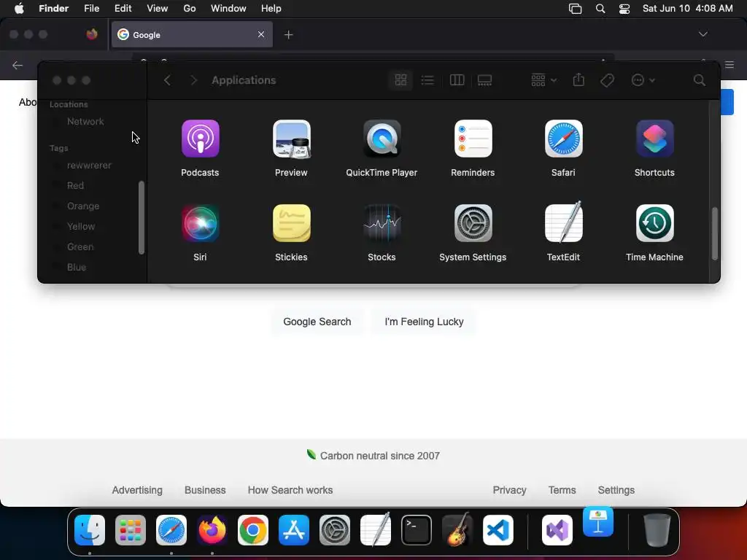Open the Finder action menu dropdown
The image size is (747, 560).
pos(643,80)
